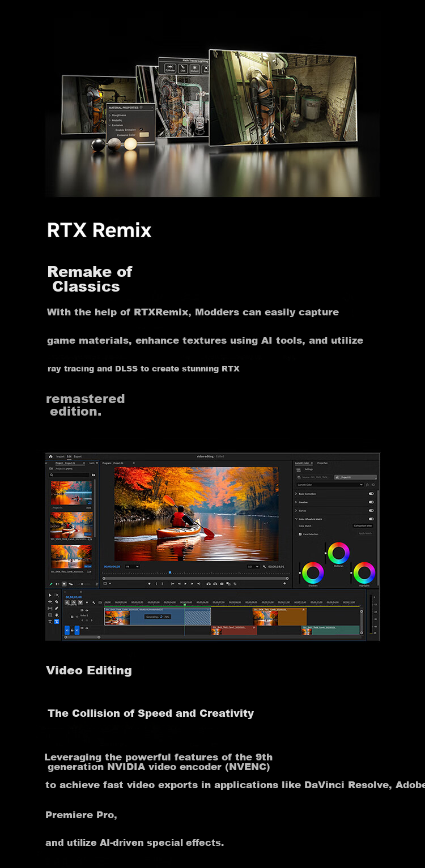425x868 pixels.
Task: Open the Lumetri Color effect dropdown
Action: [330, 485]
